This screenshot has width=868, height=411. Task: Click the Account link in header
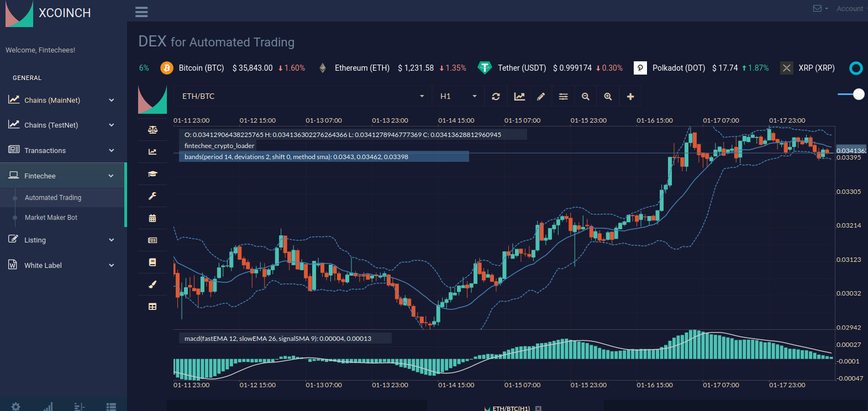849,9
